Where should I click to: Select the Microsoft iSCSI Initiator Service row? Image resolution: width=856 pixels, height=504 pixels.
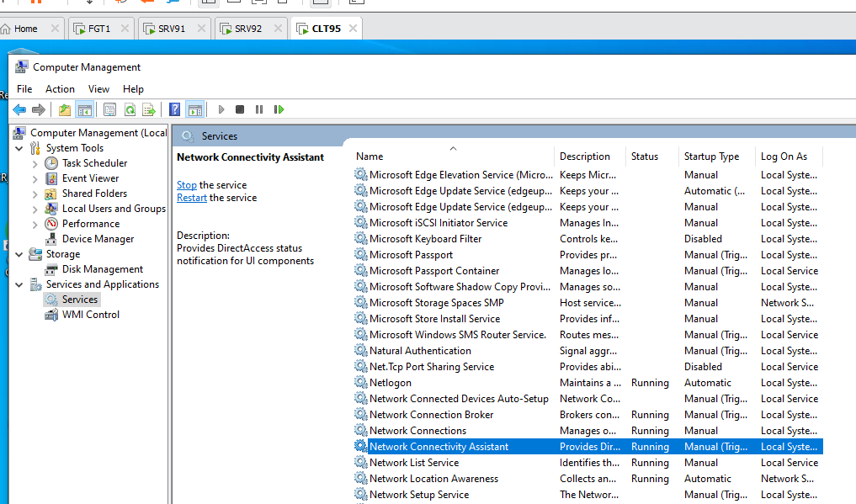pos(588,223)
